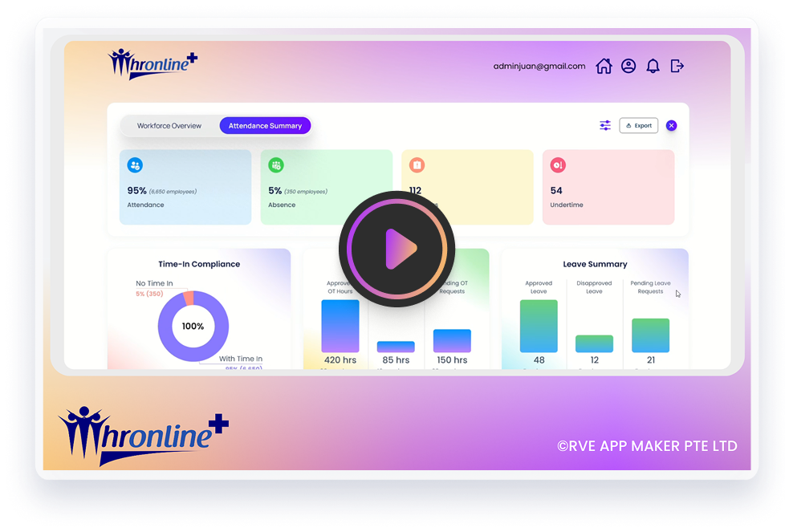
Task: Open the filter sliders icon beside Export
Action: 604,125
